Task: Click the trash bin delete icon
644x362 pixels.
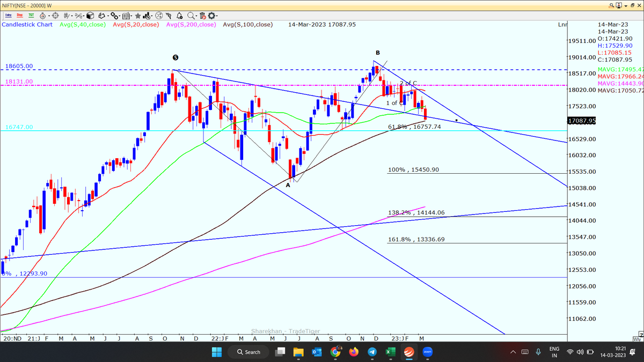Action: pos(203,16)
